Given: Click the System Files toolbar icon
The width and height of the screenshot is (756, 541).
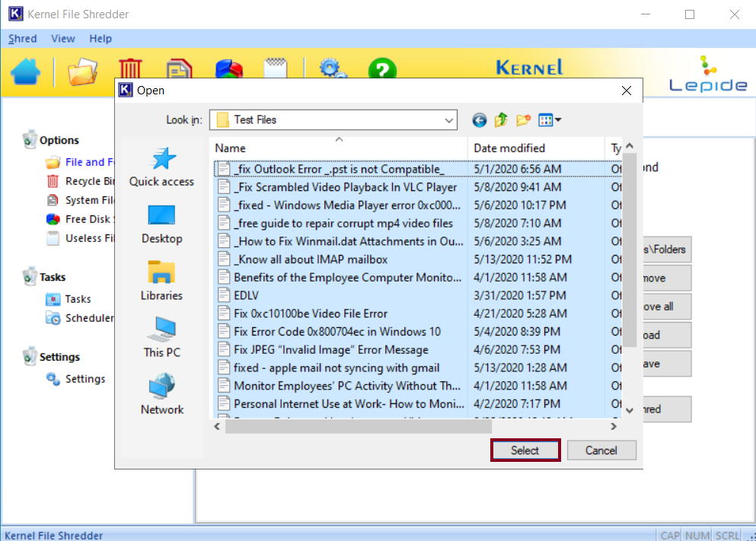Looking at the screenshot, I should [180, 69].
